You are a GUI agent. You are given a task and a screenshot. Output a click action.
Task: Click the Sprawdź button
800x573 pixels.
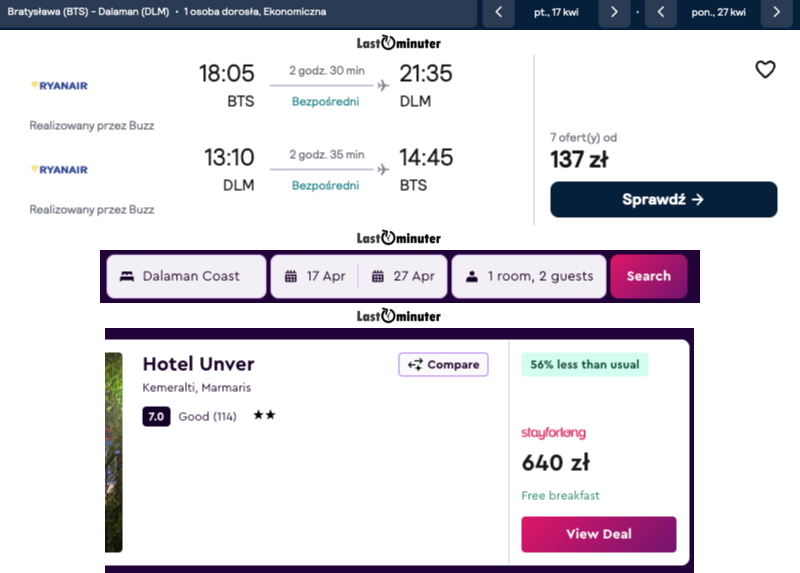(x=663, y=199)
